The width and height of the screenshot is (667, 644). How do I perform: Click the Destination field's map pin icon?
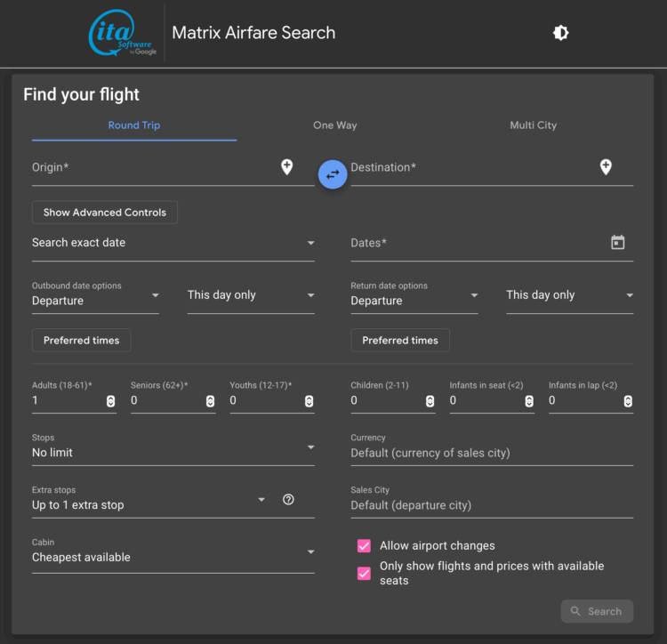(606, 167)
